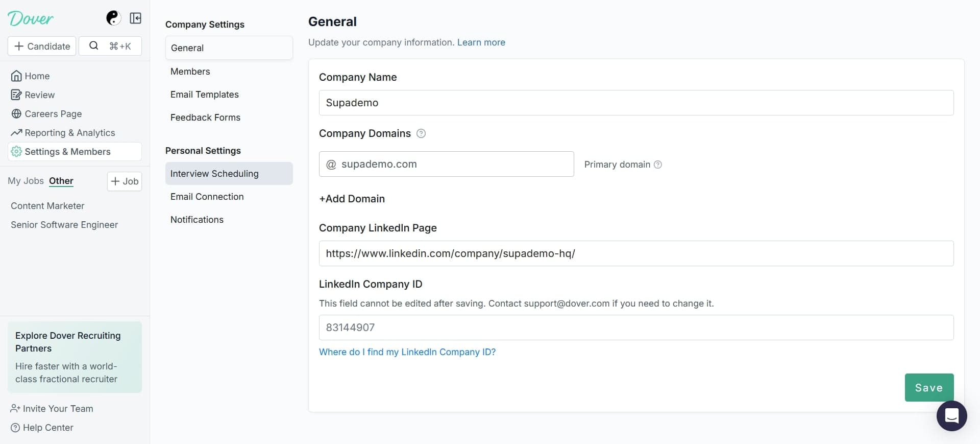This screenshot has height=444, width=980.
Task: Go to Home in sidebar
Action: (x=75, y=76)
